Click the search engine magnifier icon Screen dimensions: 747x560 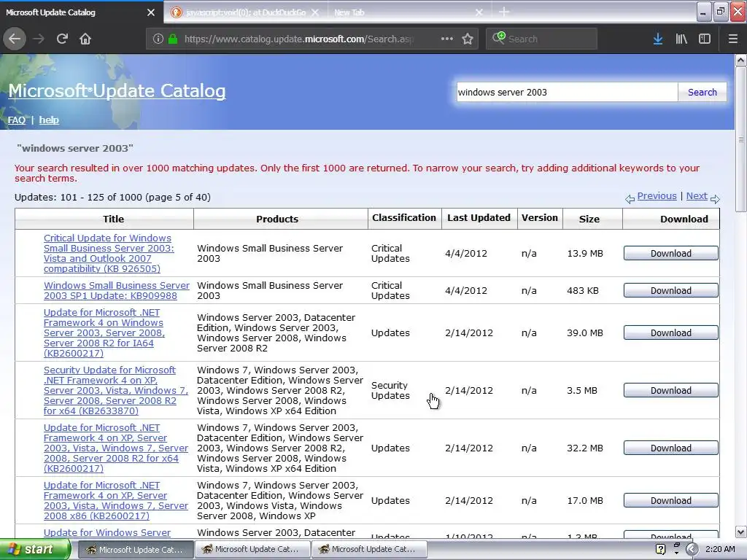click(x=499, y=38)
